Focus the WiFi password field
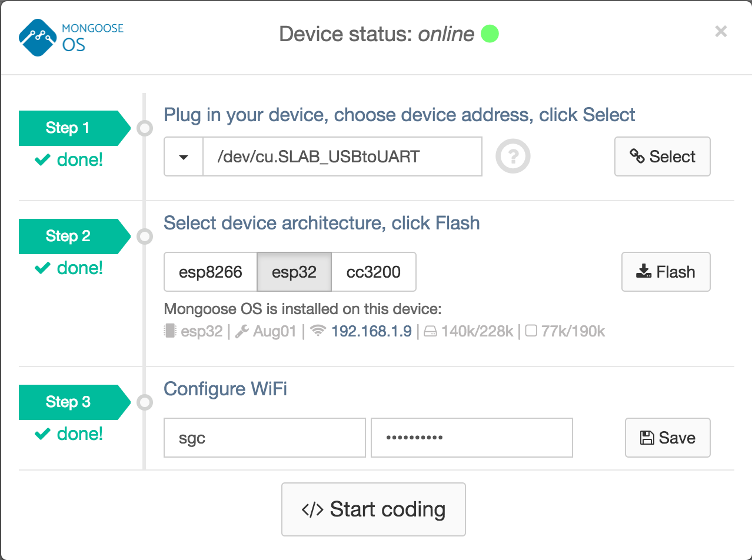This screenshot has height=560, width=752. pyautogui.click(x=471, y=438)
